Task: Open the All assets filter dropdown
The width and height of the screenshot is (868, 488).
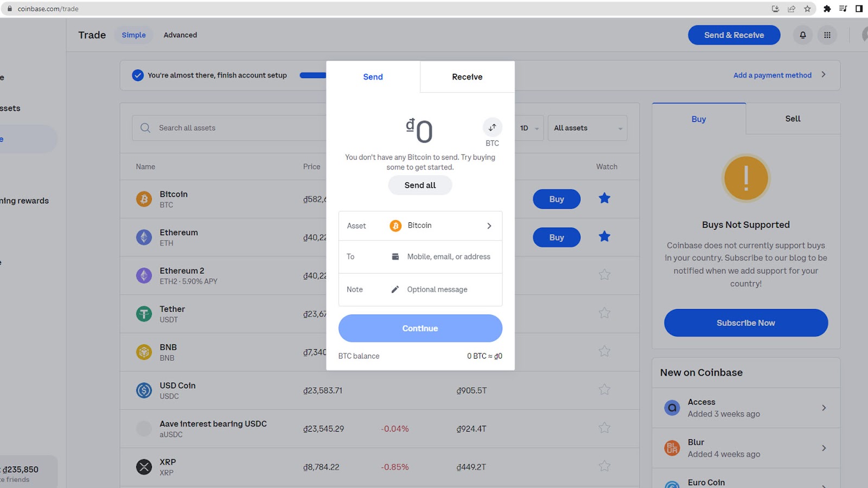Action: [588, 128]
